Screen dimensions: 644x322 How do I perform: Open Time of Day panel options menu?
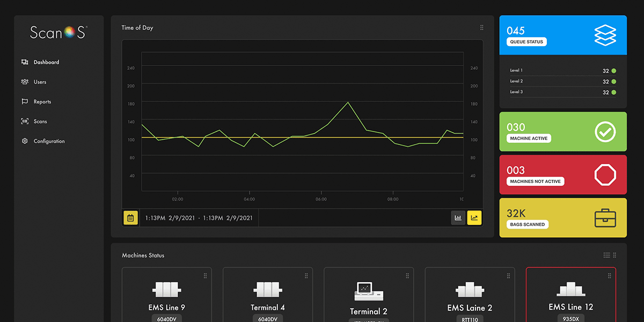[x=481, y=28]
